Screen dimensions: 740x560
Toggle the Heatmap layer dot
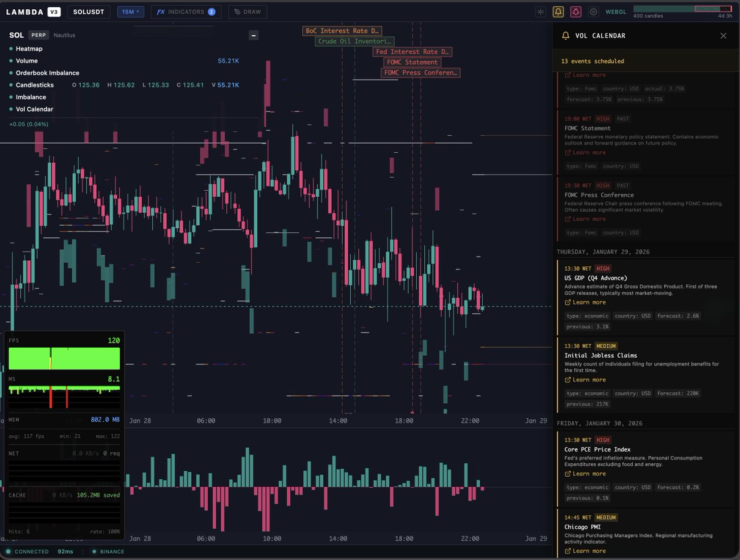coord(11,49)
